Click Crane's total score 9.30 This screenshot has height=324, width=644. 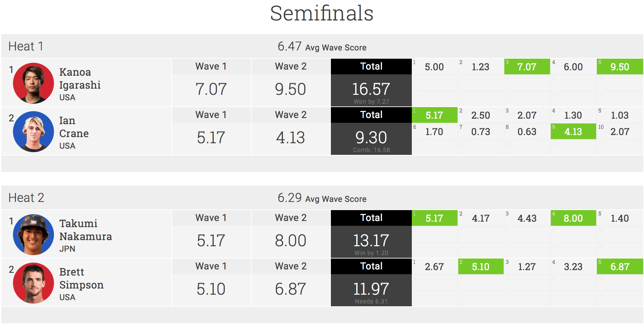tap(371, 138)
